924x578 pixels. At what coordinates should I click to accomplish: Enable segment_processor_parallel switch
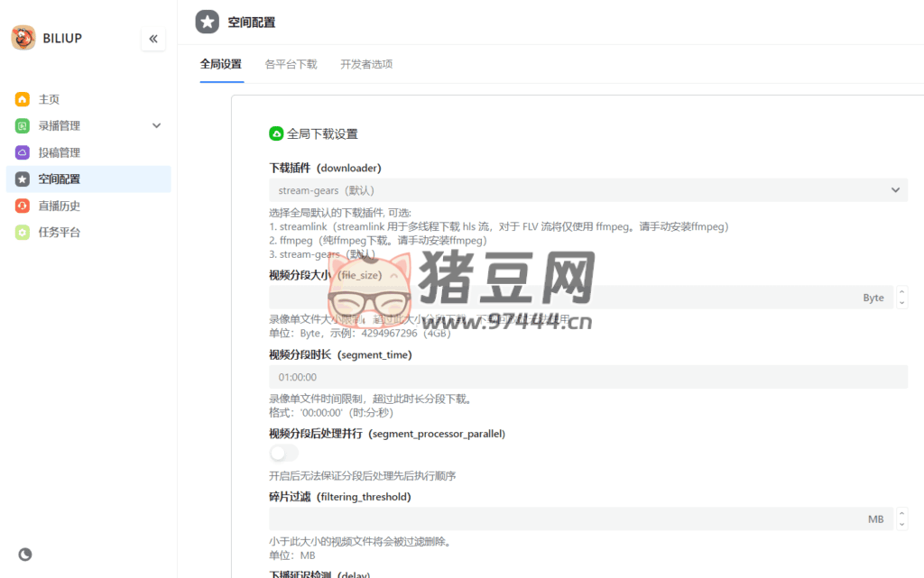(283, 453)
